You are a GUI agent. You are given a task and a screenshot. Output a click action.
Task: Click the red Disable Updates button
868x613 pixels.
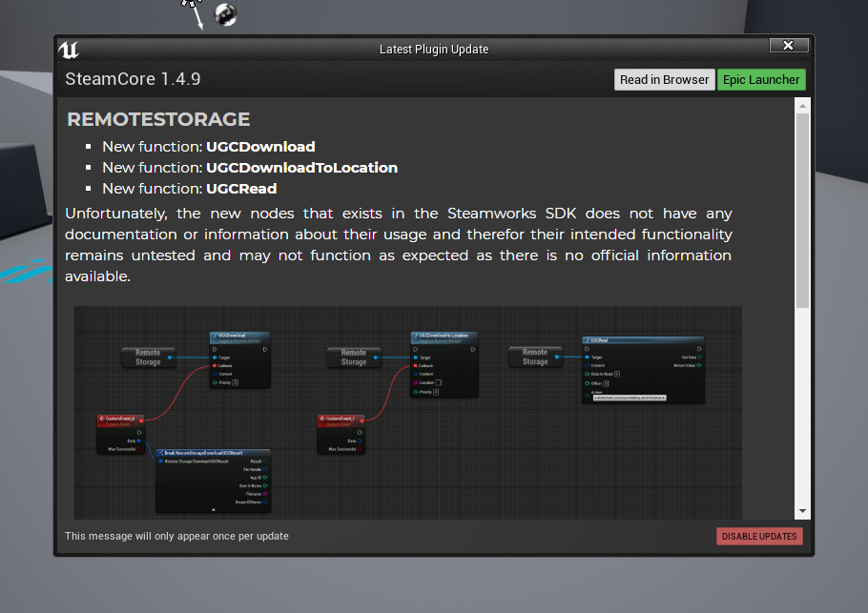[759, 536]
